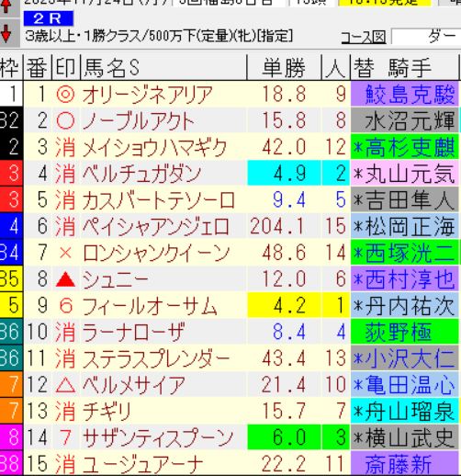Click the 消 mark for ベルチュガダン

tap(66, 174)
